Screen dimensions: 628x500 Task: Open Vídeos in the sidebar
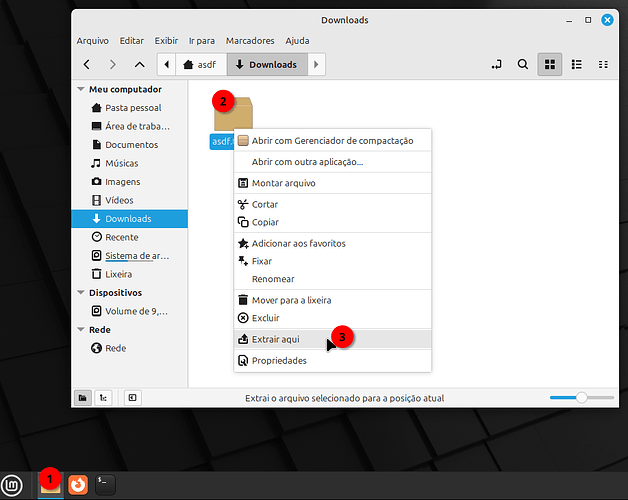(129, 200)
